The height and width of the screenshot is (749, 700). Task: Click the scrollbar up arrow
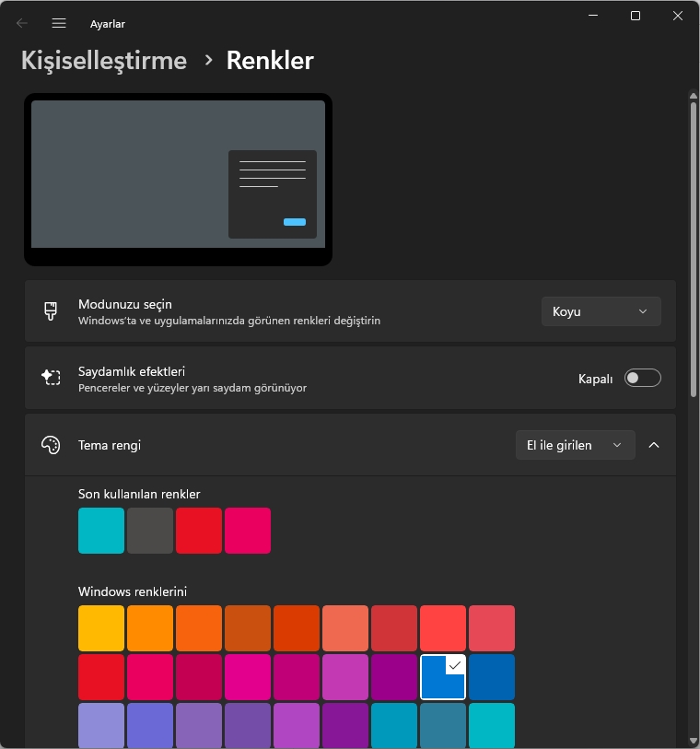[694, 96]
